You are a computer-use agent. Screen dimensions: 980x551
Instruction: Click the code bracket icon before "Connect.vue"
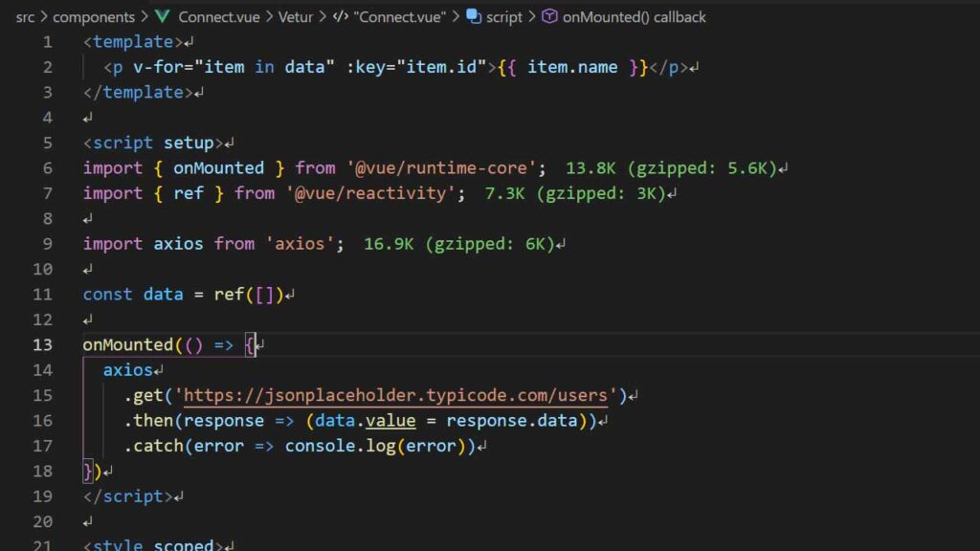[341, 16]
